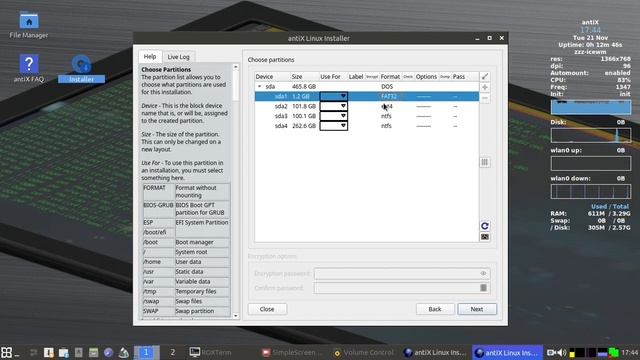Image resolution: width=640 pixels, height=360 pixels.
Task: Click the Encryption password input field
Action: pos(402,273)
